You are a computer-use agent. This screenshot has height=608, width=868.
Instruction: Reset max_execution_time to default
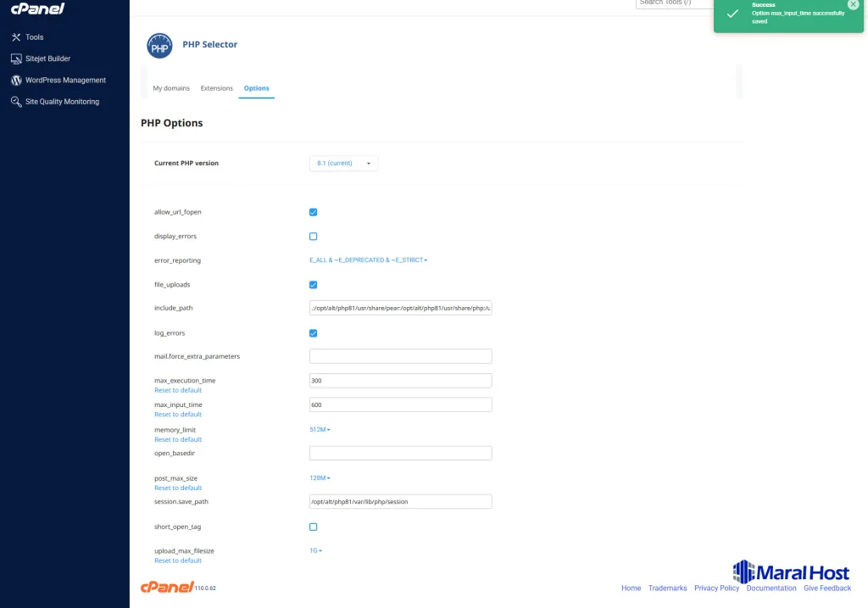[177, 390]
